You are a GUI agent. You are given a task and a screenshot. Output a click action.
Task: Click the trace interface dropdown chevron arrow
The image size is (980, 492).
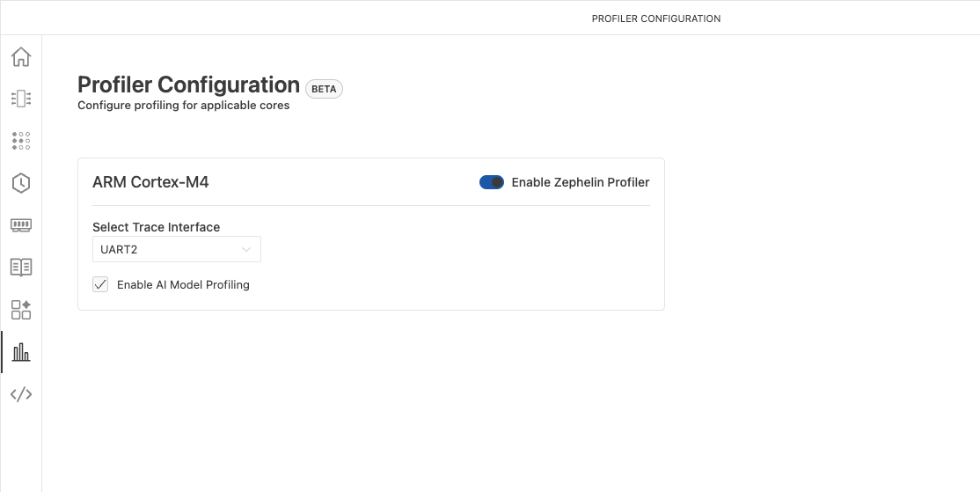(246, 249)
